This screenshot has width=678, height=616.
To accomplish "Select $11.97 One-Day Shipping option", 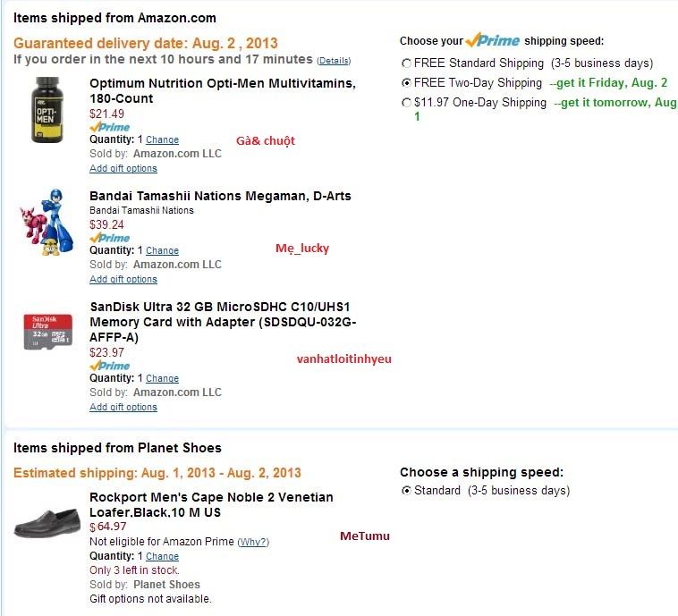I will (x=407, y=103).
